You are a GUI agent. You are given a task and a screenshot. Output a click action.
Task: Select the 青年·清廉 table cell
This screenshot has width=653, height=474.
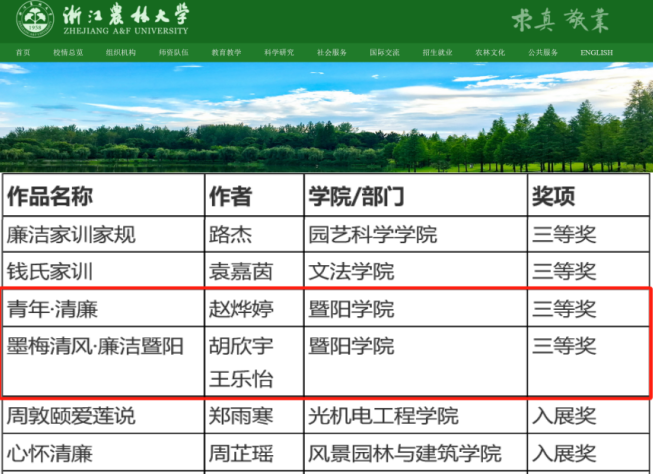(x=52, y=309)
